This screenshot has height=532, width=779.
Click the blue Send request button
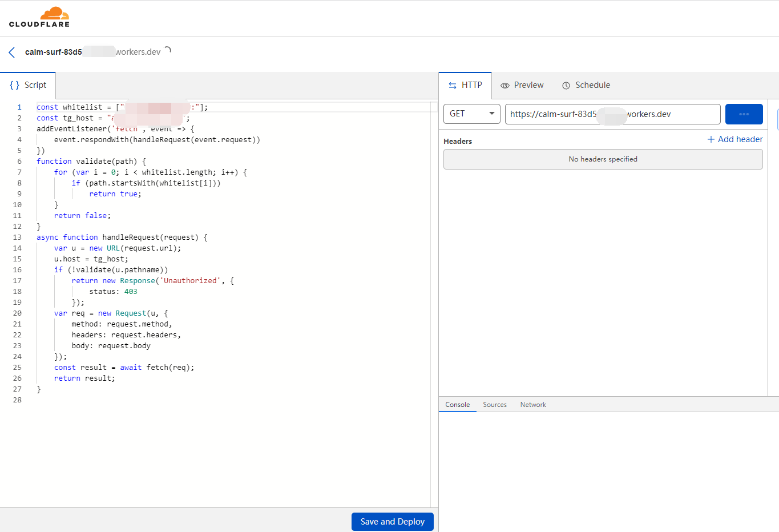click(x=744, y=114)
